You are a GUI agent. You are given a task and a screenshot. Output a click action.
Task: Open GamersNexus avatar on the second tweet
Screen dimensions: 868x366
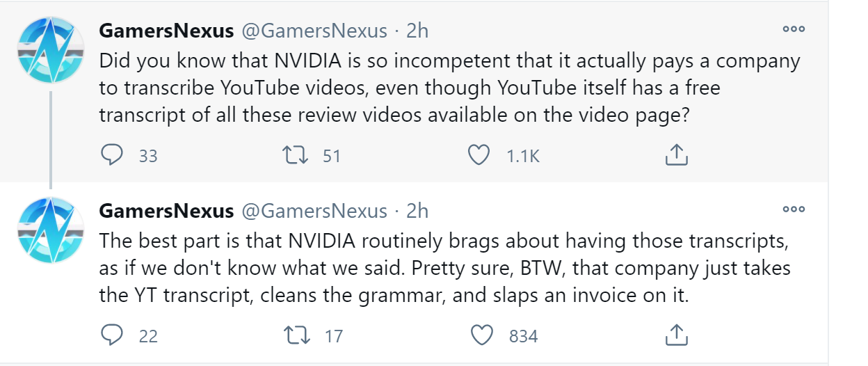click(x=50, y=228)
